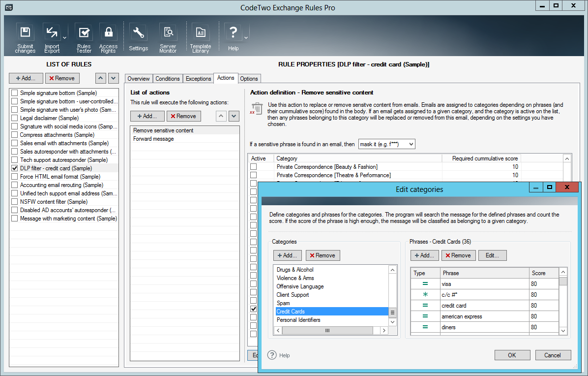The image size is (588, 376).
Task: Click Add under List of actions
Action: (147, 116)
